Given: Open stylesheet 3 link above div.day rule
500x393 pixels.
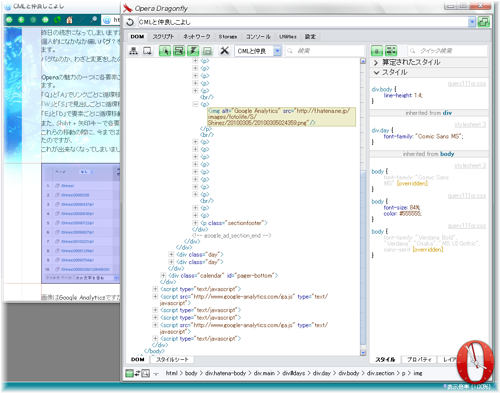Looking at the screenshot, I should coord(470,125).
